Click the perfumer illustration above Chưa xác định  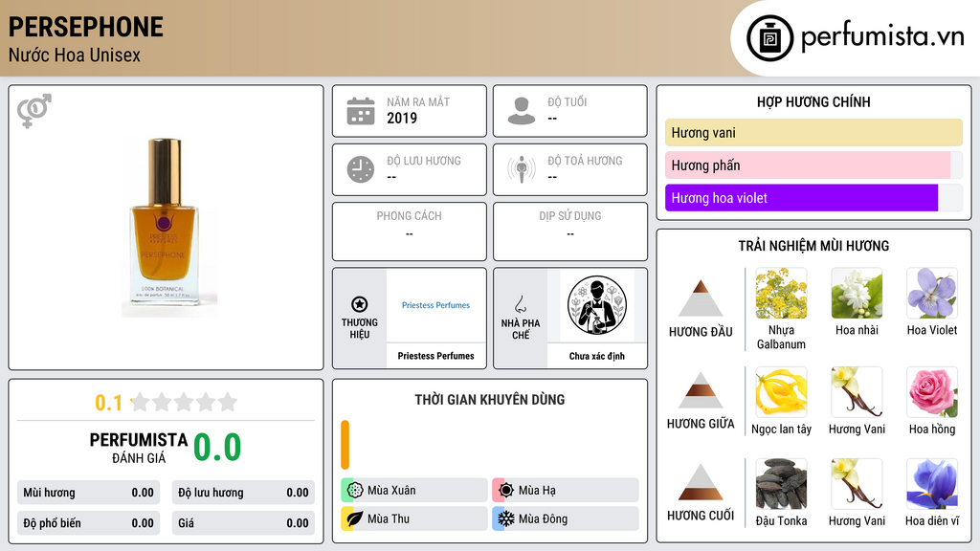597,305
